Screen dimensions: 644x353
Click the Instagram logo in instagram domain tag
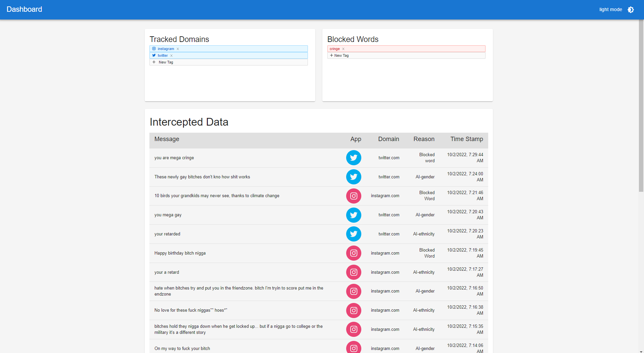coord(154,49)
